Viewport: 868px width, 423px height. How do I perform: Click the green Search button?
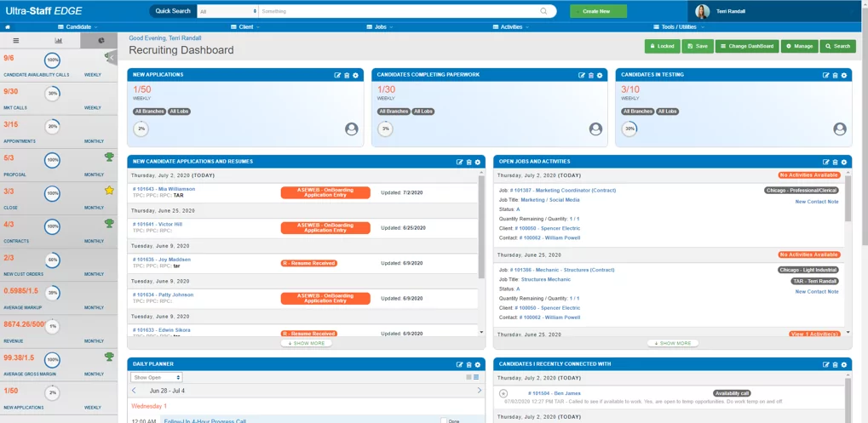[x=837, y=47]
